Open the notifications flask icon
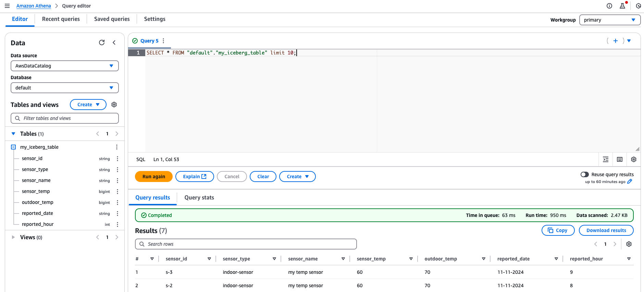644x292 pixels. coord(623,6)
